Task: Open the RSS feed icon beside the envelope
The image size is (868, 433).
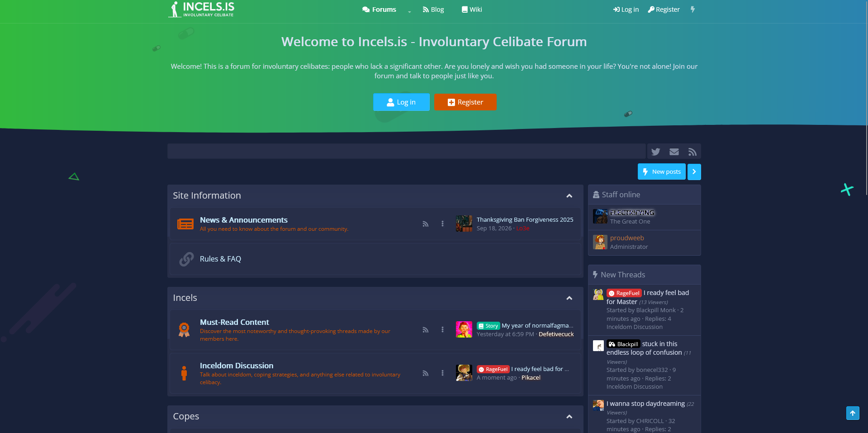Action: (692, 152)
